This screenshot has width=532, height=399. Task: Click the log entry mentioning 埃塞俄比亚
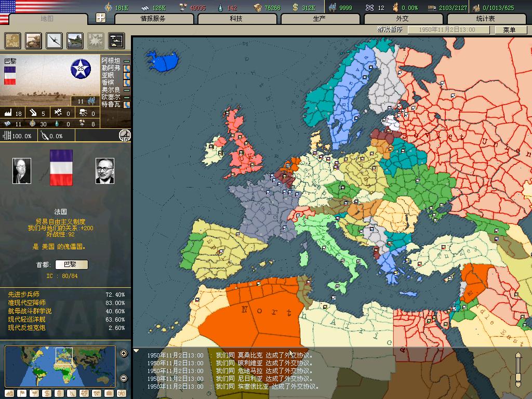pyautogui.click(x=233, y=387)
